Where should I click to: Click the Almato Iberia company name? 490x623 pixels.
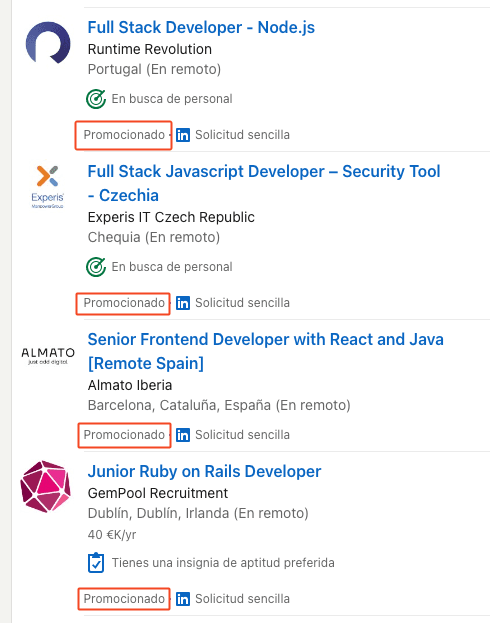click(x=130, y=385)
